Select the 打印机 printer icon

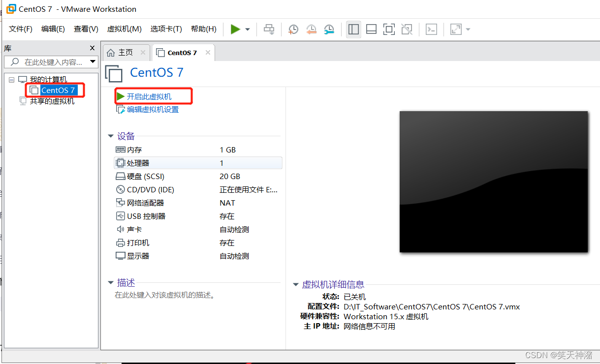[x=121, y=243]
